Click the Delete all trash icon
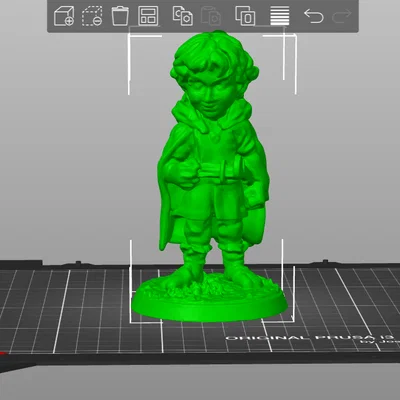400x400 pixels. pos(120,16)
